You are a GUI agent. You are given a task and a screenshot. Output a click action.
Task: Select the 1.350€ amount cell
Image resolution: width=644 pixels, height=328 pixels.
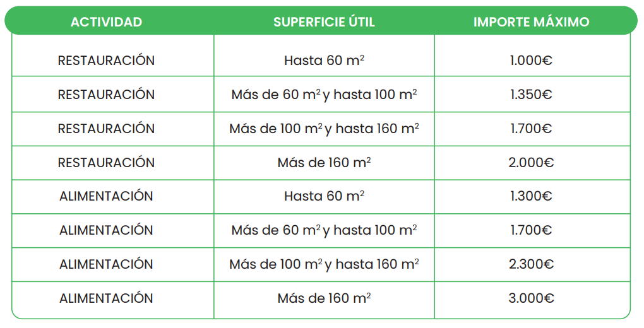[532, 95]
